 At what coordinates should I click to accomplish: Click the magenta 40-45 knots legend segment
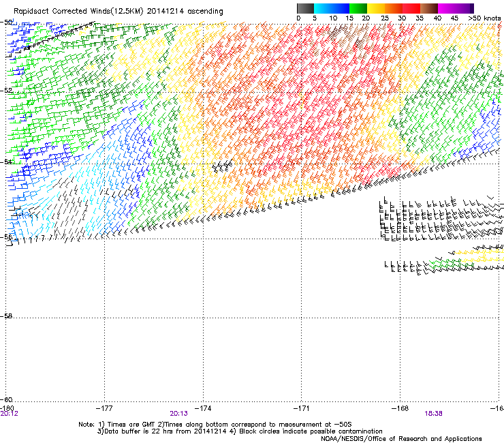pyautogui.click(x=447, y=8)
